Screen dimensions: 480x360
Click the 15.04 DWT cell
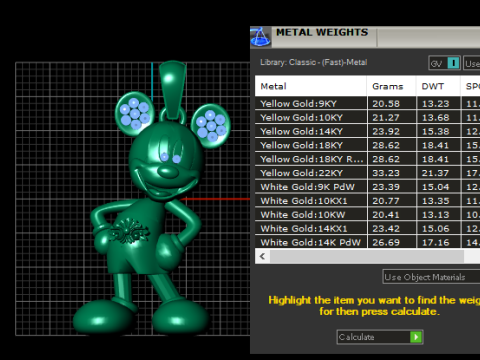coord(438,187)
